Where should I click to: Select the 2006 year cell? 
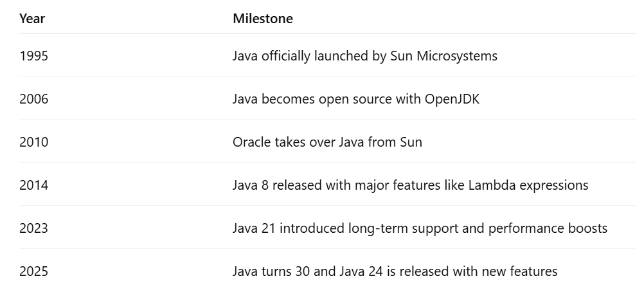pos(33,98)
